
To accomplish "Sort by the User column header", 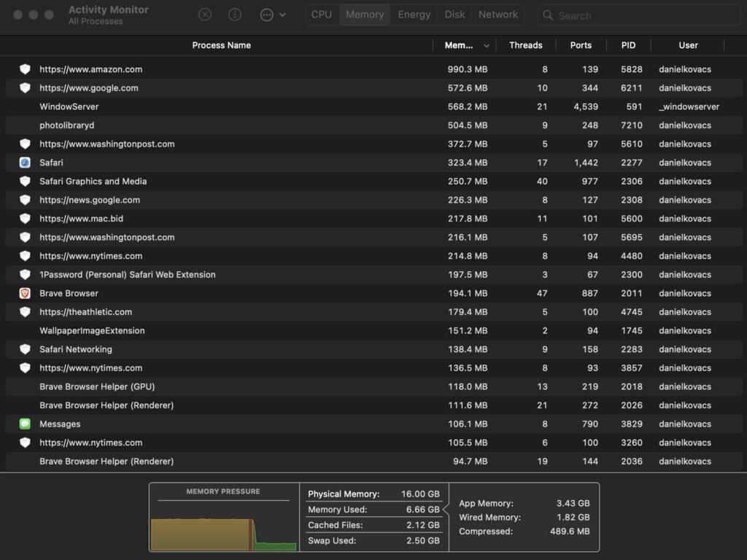I will click(x=689, y=45).
